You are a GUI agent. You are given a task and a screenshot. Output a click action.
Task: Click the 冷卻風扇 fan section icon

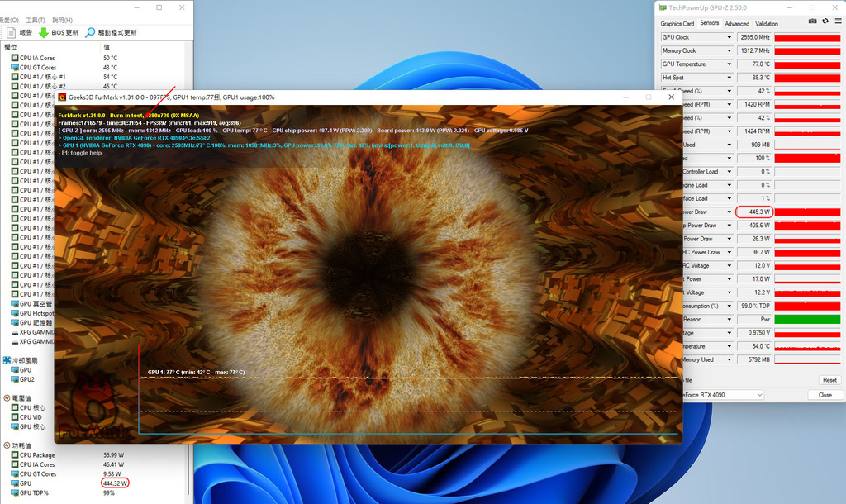click(x=7, y=360)
